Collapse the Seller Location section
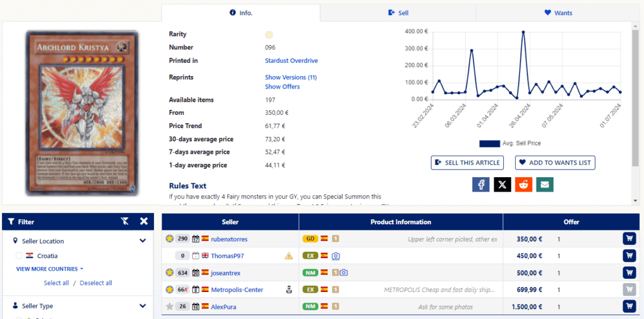The width and height of the screenshot is (644, 319). click(x=143, y=241)
